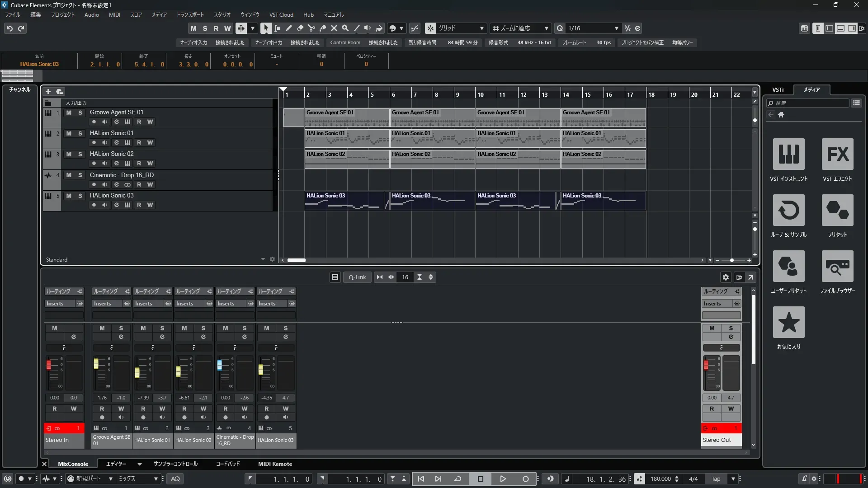Click the HALion Sonic 01 channel fader
Image resolution: width=868 pixels, height=488 pixels.
[137, 372]
